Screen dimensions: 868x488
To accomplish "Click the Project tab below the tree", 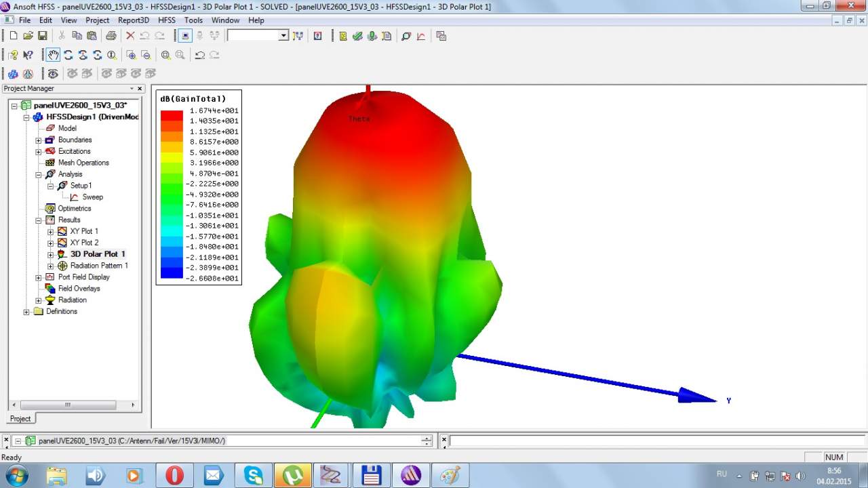I will coord(20,419).
